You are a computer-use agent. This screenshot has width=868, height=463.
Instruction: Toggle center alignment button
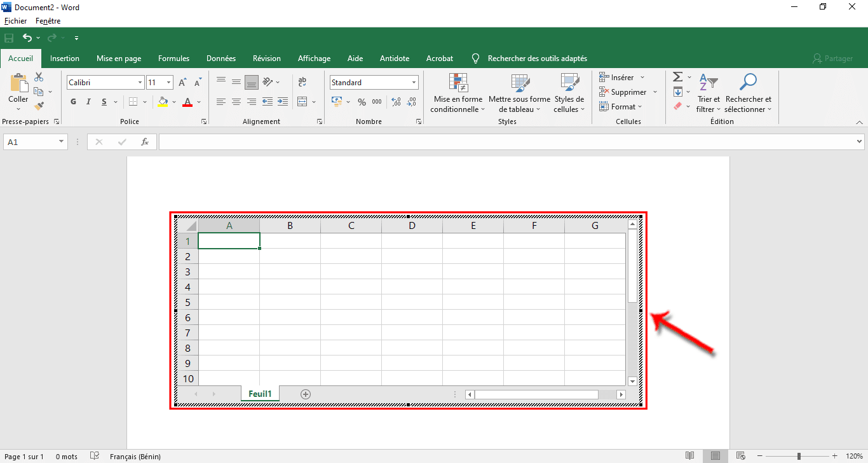pos(236,102)
